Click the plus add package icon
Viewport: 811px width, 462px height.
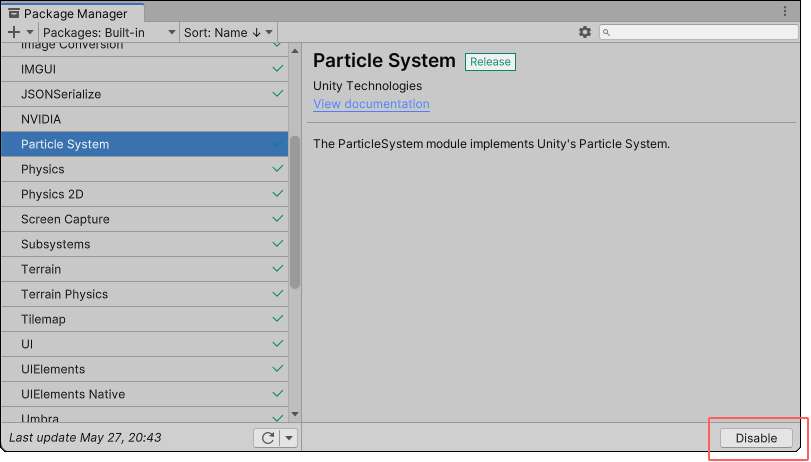14,32
